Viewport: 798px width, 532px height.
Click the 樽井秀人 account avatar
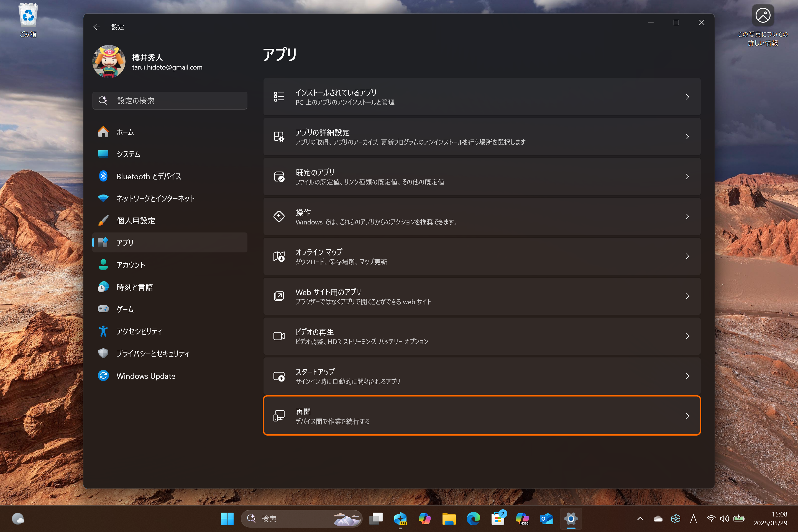click(x=109, y=62)
